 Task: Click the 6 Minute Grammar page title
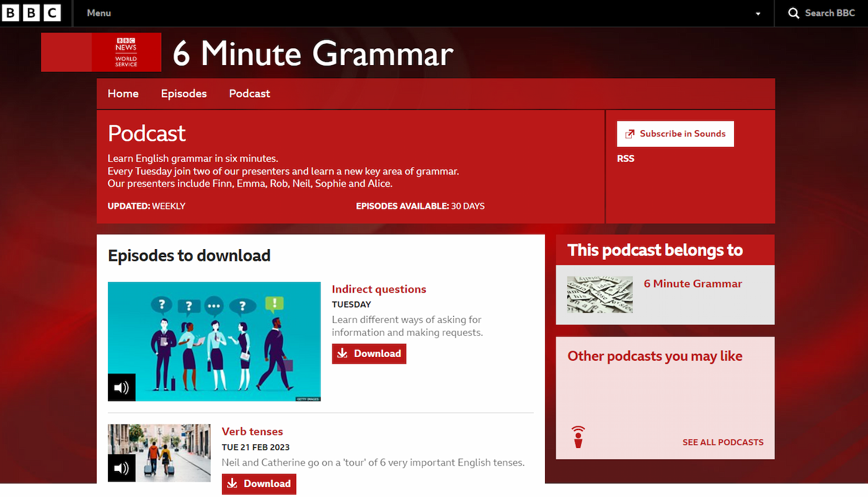click(x=313, y=53)
